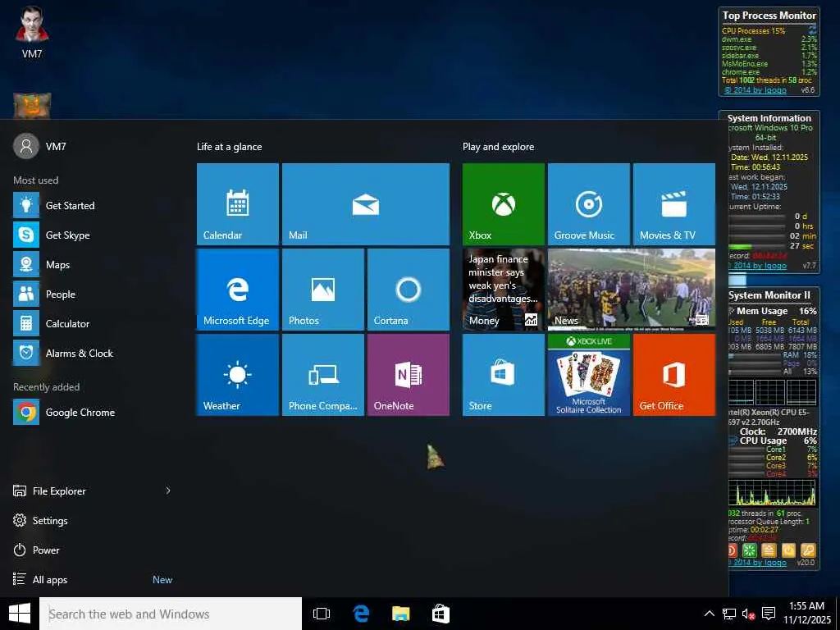Open the Photos tile
Viewport: 840px width, 630px height.
click(323, 290)
